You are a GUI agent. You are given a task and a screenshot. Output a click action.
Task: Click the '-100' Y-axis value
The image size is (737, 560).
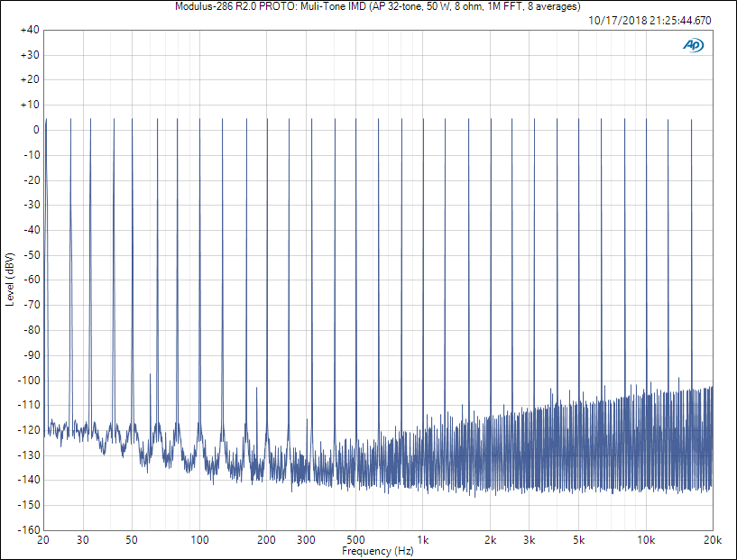29,380
